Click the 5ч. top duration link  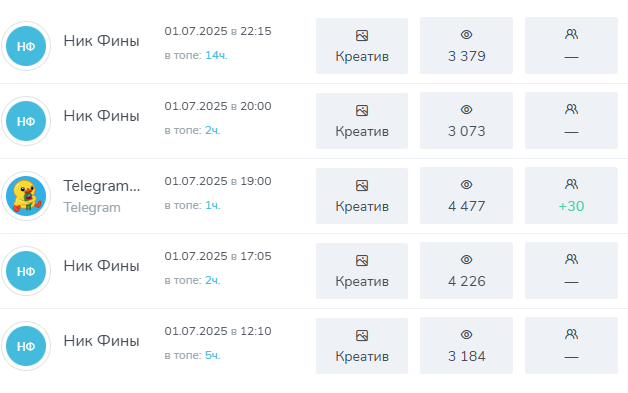213,355
